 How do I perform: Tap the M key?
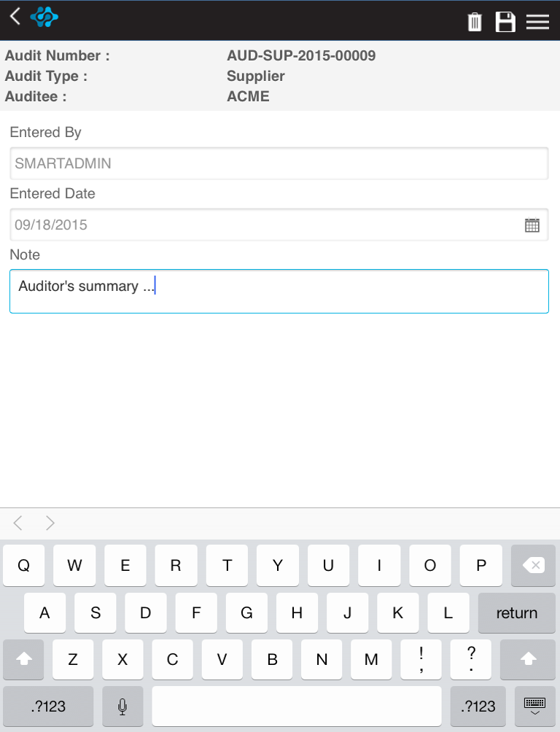tap(371, 659)
